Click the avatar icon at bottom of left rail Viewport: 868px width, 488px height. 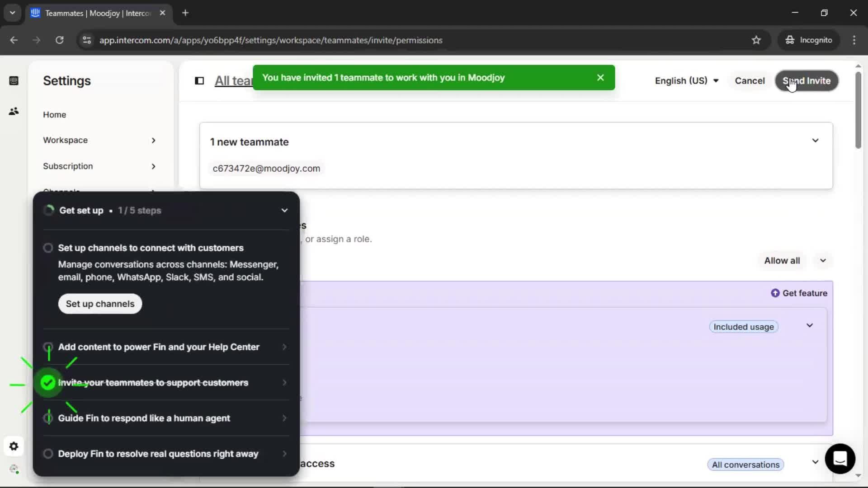coord(14,469)
